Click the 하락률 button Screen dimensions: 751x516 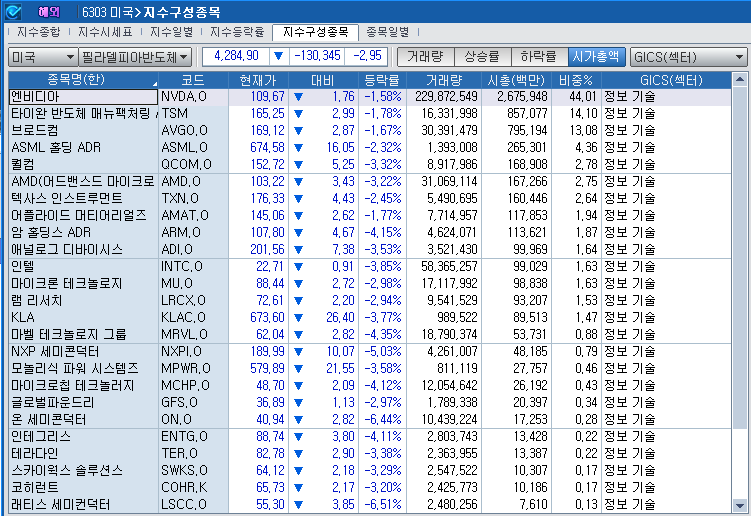pyautogui.click(x=539, y=57)
